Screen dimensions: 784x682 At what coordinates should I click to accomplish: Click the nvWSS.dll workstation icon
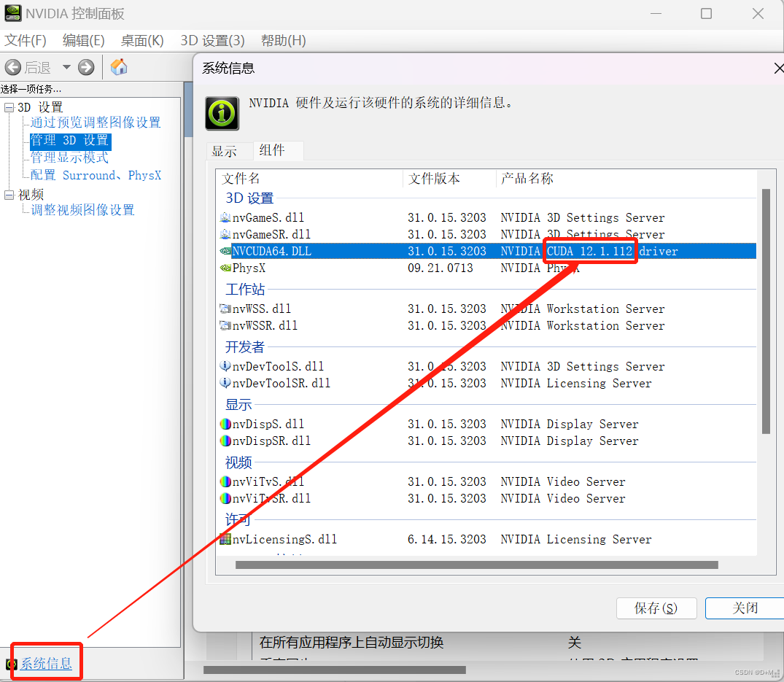(225, 309)
